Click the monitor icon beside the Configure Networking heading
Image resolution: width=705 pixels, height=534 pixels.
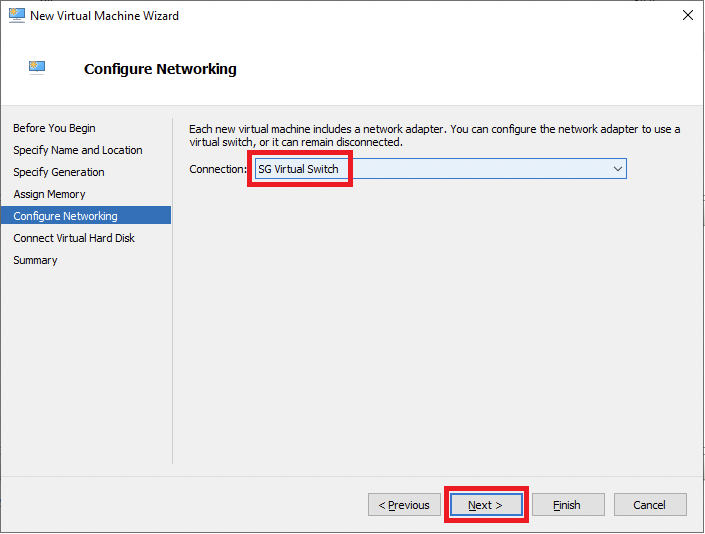click(x=37, y=68)
